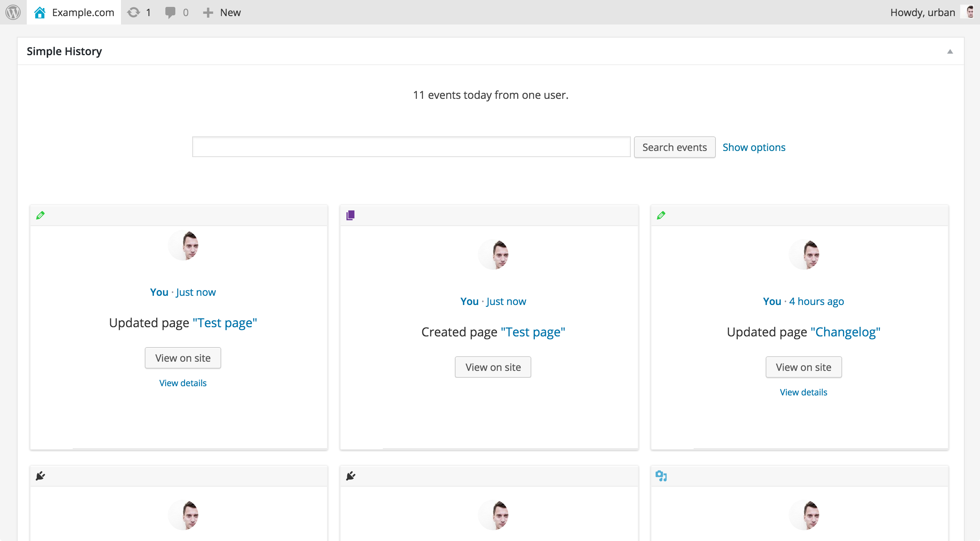
Task: Expand Show options link
Action: pos(754,147)
